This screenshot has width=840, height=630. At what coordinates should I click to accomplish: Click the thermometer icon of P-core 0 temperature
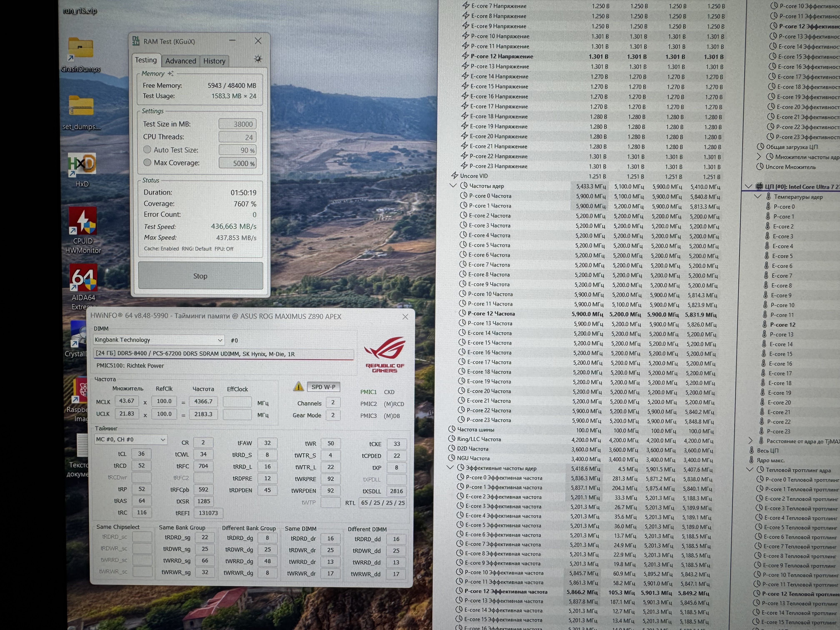click(768, 207)
